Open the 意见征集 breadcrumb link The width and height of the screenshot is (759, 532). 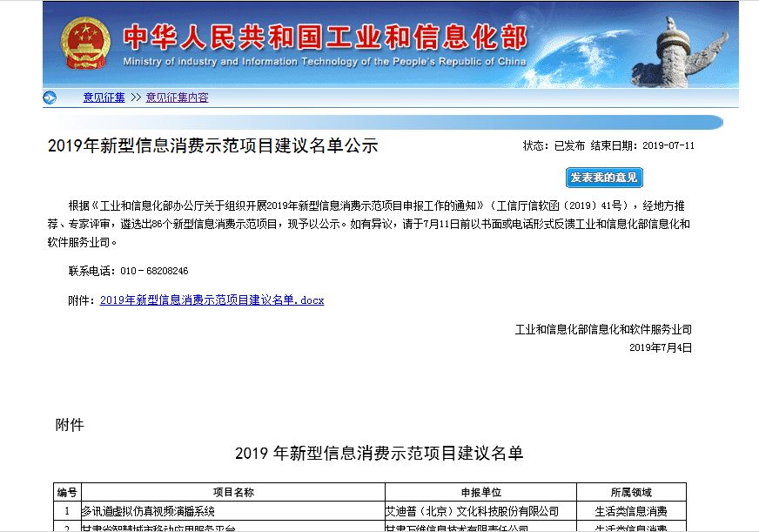click(x=104, y=98)
